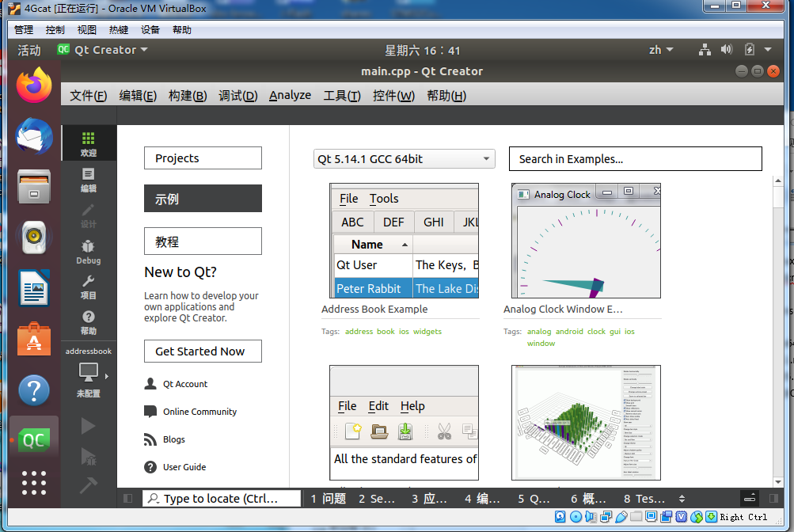Click the battery icon in GNOME top bar

750,49
